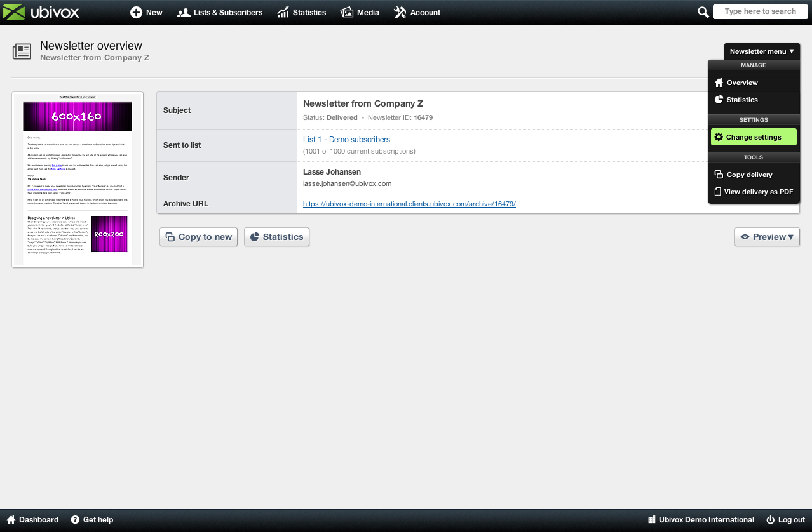
Task: Click the 600x160 banner in thumbnail
Action: coord(78,117)
